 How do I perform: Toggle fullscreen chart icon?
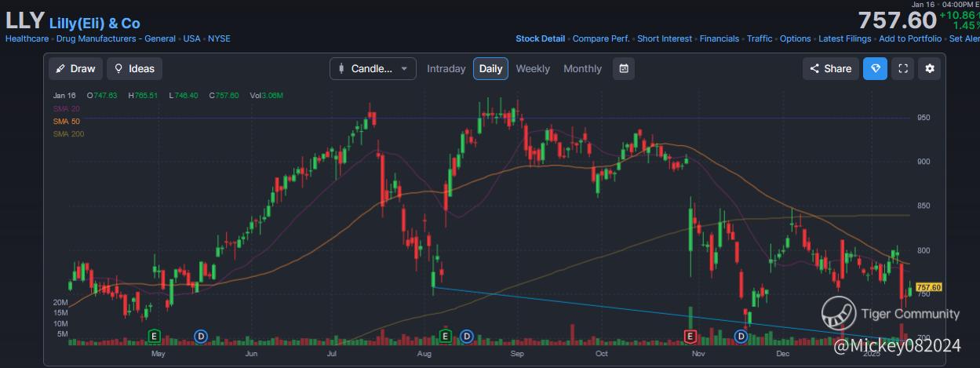coord(903,68)
